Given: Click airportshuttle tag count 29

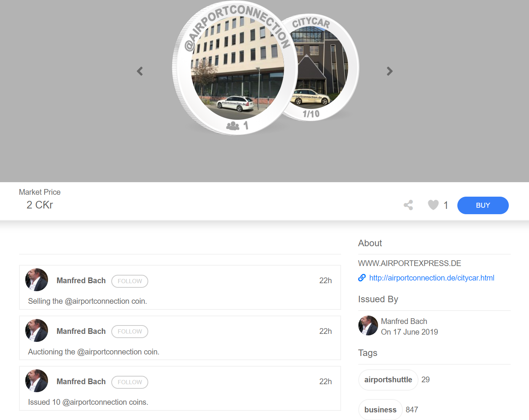Looking at the screenshot, I should tap(426, 380).
